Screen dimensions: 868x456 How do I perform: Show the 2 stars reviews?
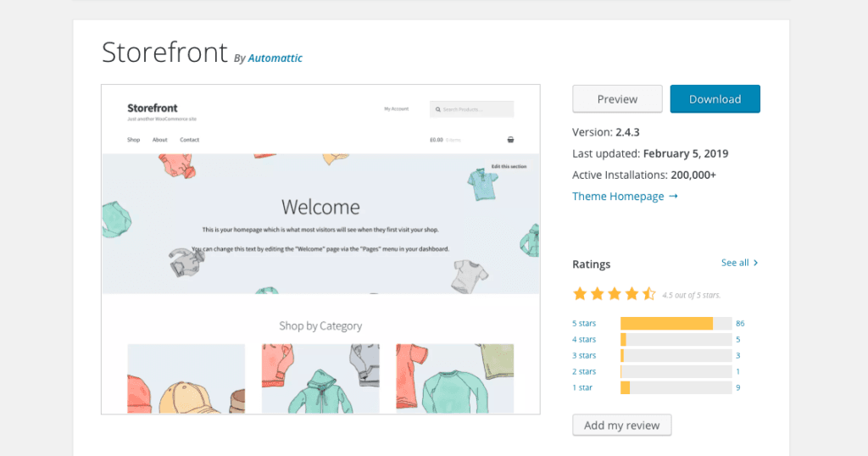(584, 372)
